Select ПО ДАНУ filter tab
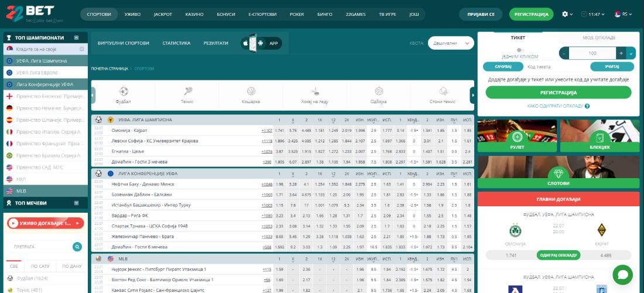The image size is (644, 293). pyautogui.click(x=72, y=267)
